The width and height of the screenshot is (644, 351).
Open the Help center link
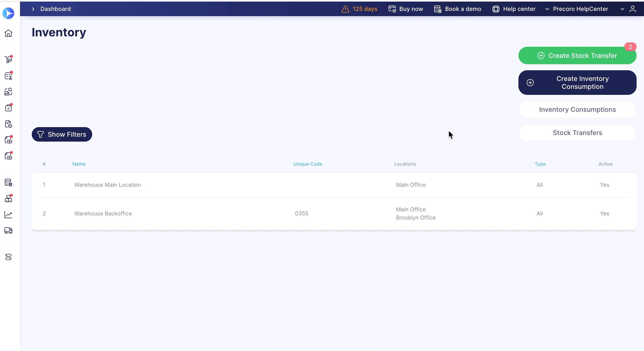(514, 9)
